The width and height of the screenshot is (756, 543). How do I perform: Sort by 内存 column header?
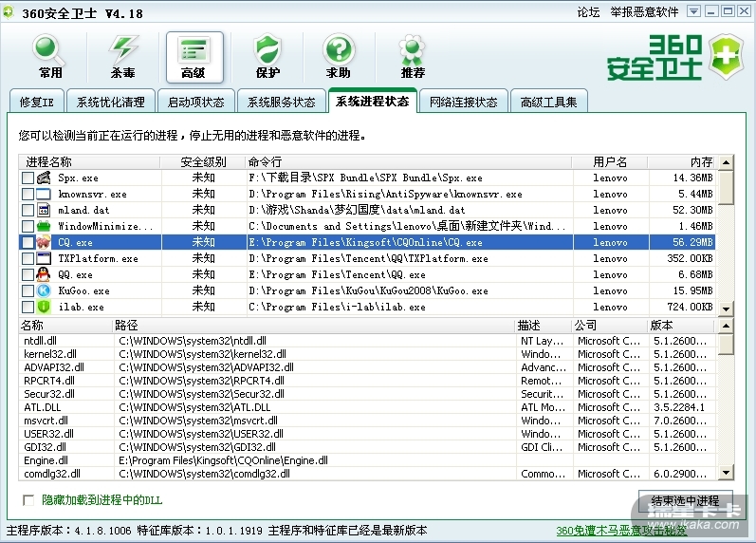click(682, 162)
